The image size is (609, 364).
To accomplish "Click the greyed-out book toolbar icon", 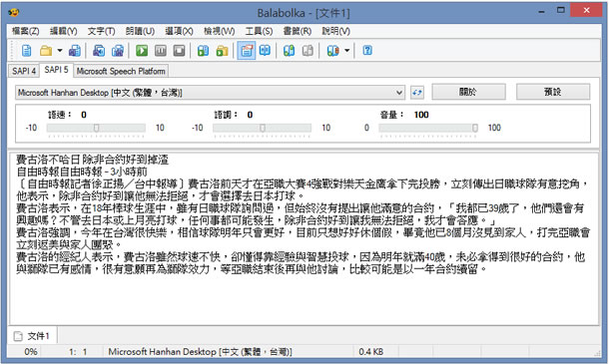I will pyautogui.click(x=307, y=51).
